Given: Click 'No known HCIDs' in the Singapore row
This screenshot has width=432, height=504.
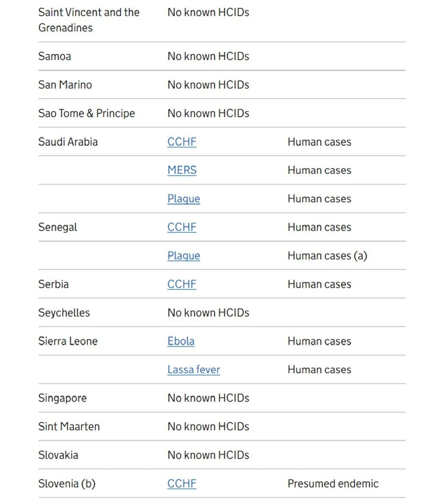Looking at the screenshot, I should coord(208,398).
